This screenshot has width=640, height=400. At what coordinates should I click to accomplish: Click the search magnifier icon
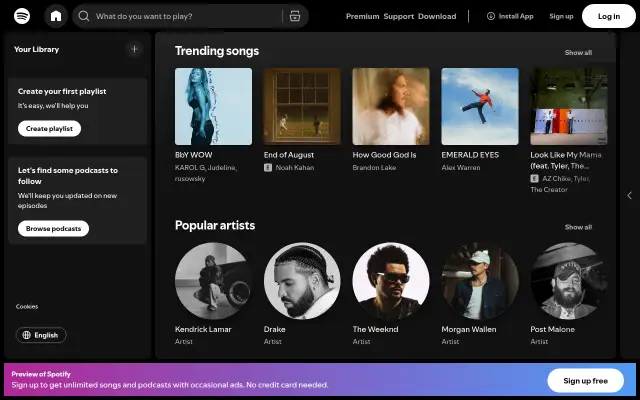[84, 16]
